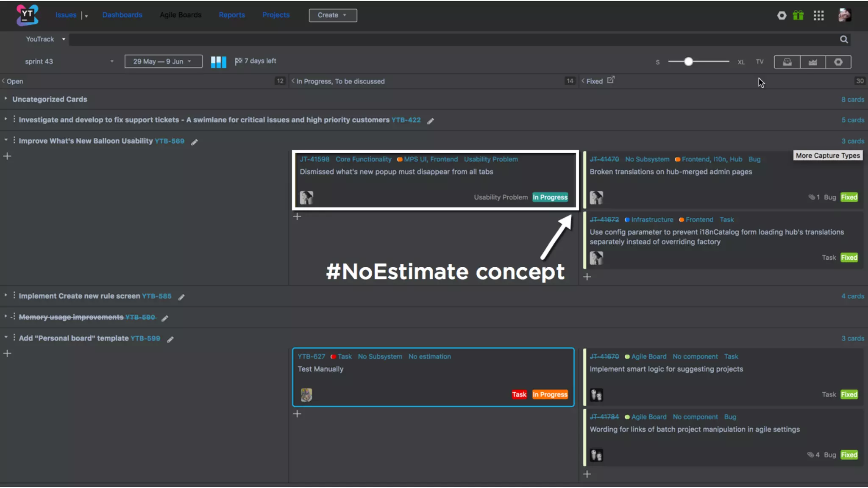The height and width of the screenshot is (488, 868).
Task: Open the Reports menu item
Action: click(x=231, y=15)
